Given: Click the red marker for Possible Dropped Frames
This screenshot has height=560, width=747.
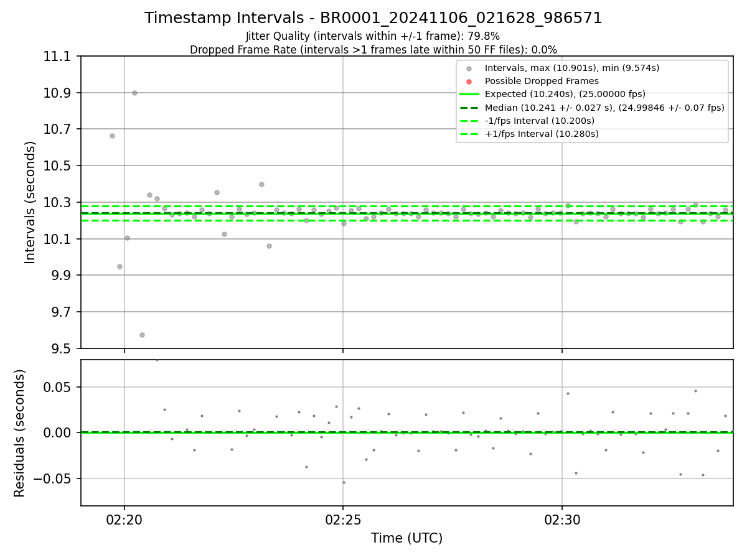Looking at the screenshot, I should click(469, 82).
